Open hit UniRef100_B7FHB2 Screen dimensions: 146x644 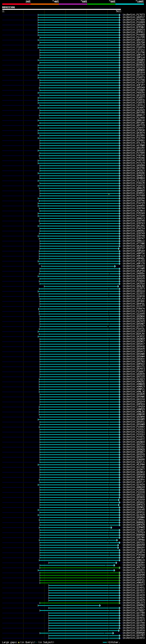tap(133, 27)
